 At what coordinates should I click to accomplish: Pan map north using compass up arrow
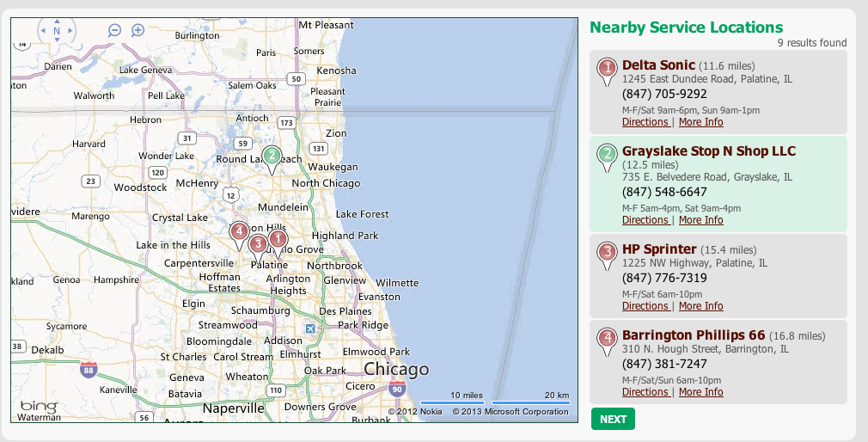pyautogui.click(x=57, y=21)
